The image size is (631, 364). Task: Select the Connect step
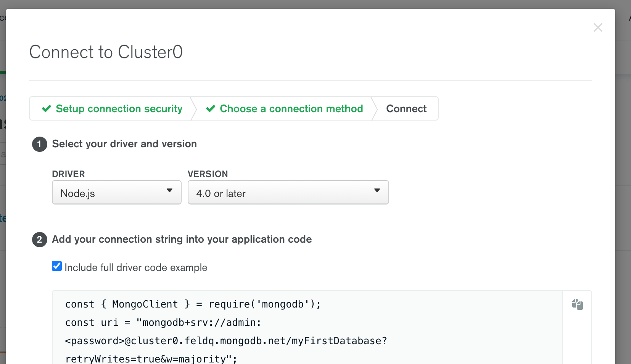point(406,109)
